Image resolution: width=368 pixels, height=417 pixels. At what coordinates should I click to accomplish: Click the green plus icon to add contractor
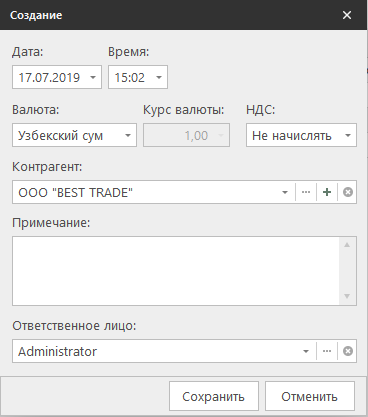pyautogui.click(x=327, y=192)
